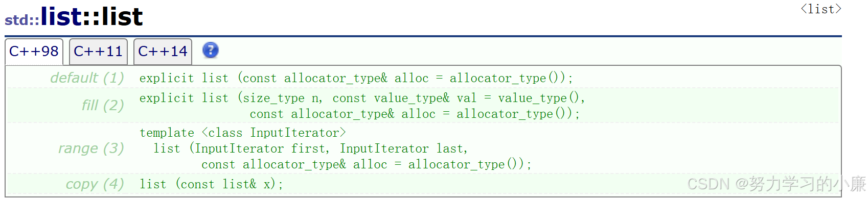Viewport: 868px width, 199px height.
Task: Open the <list> header link
Action: pyautogui.click(x=820, y=9)
